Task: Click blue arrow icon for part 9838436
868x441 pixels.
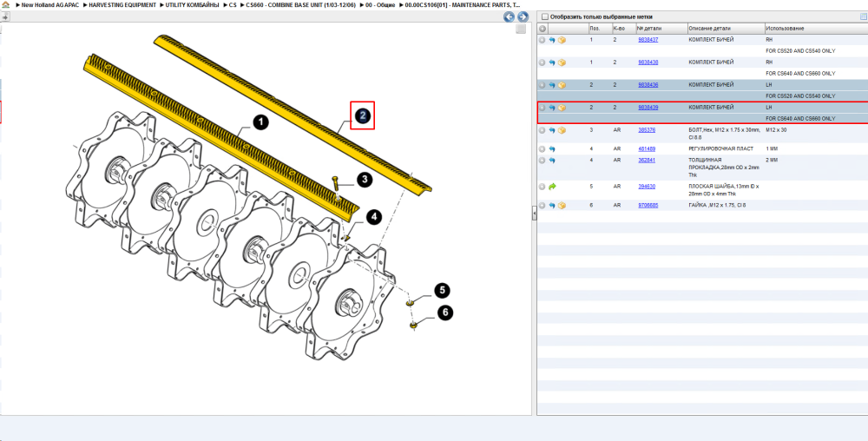Action: click(552, 86)
